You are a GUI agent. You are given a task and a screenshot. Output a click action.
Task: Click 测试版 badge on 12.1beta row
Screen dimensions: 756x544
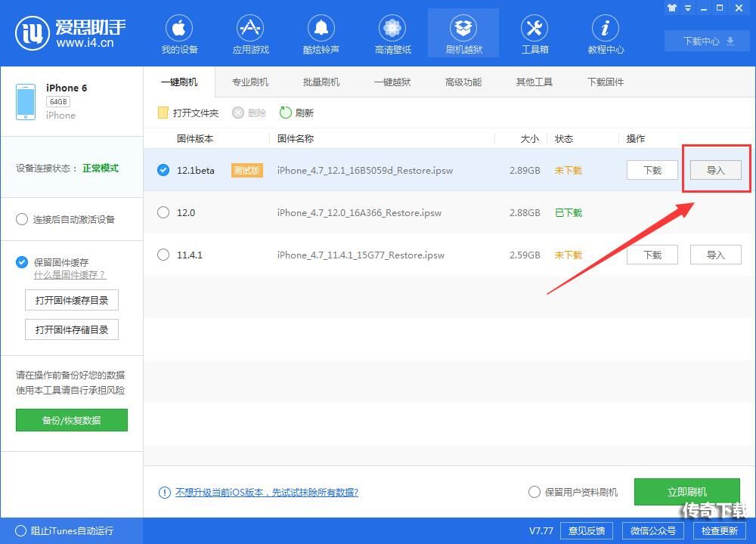247,170
